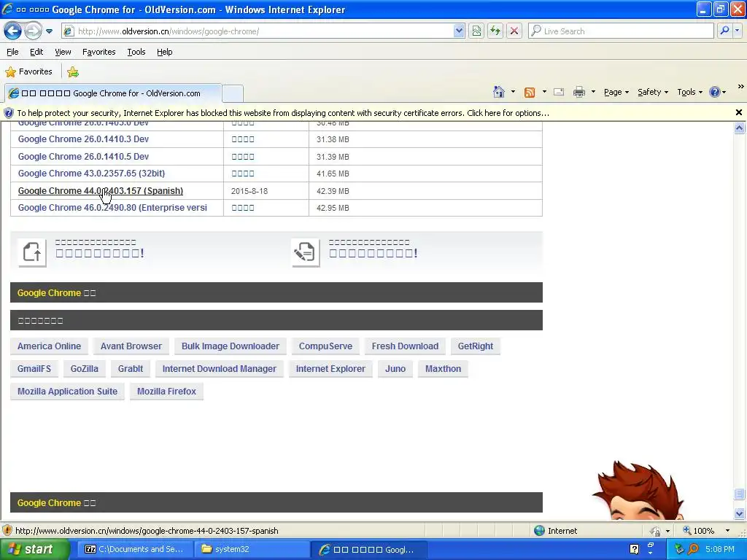Image resolution: width=747 pixels, height=560 pixels.
Task: Click the Internet Download Manager tag
Action: pyautogui.click(x=219, y=368)
